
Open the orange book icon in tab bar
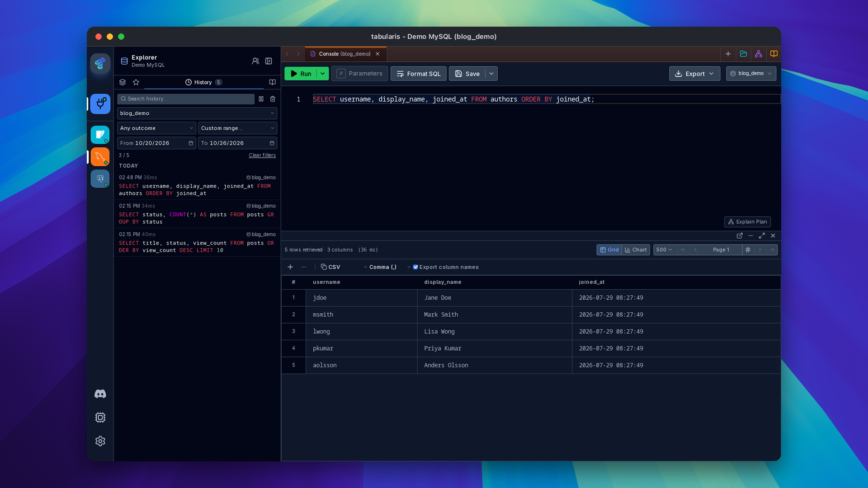774,54
